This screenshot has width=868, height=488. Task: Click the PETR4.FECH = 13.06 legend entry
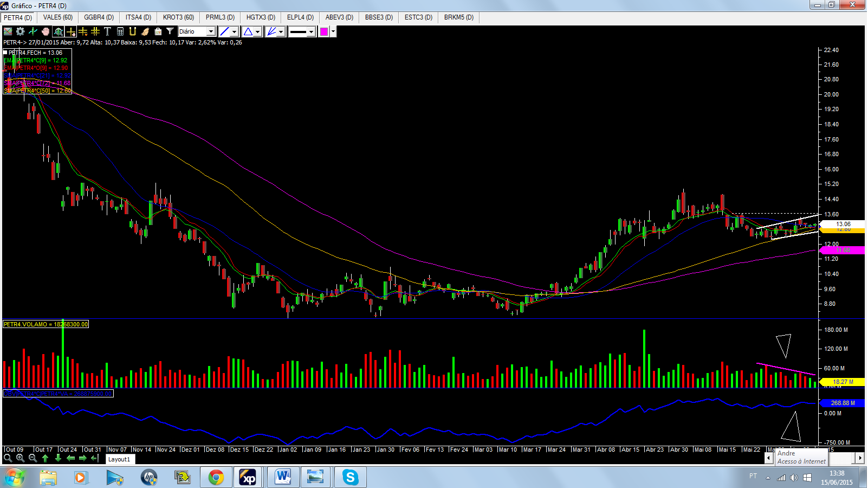click(36, 53)
